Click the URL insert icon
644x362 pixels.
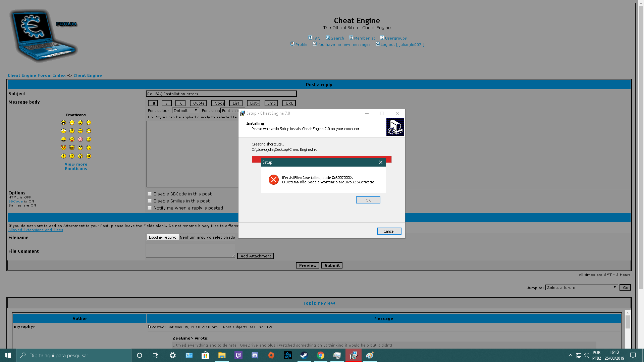point(289,103)
